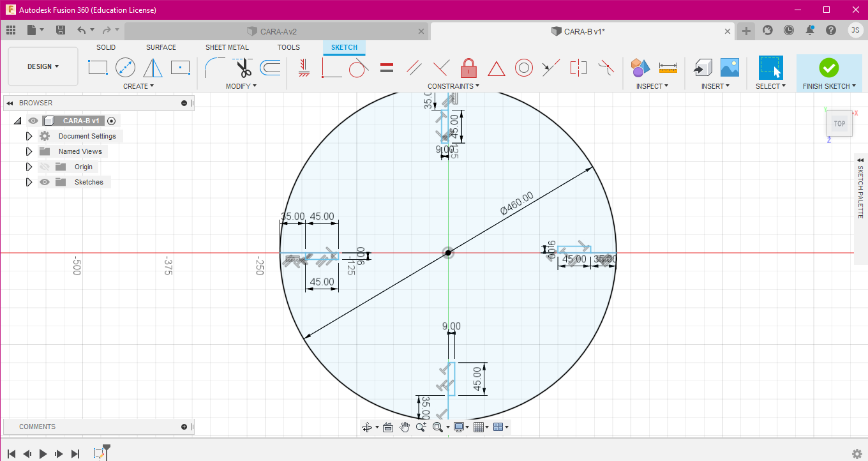The height and width of the screenshot is (461, 868).
Task: Click the SKETCH tab
Action: coord(344,47)
